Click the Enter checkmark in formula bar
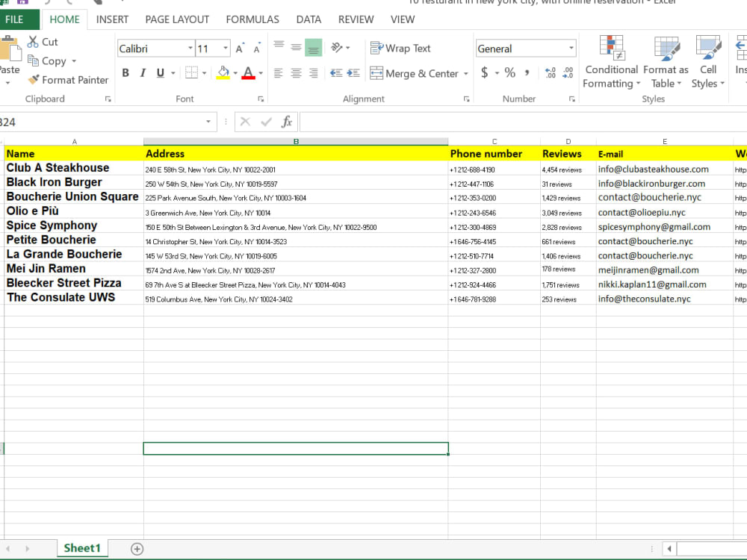 click(267, 122)
